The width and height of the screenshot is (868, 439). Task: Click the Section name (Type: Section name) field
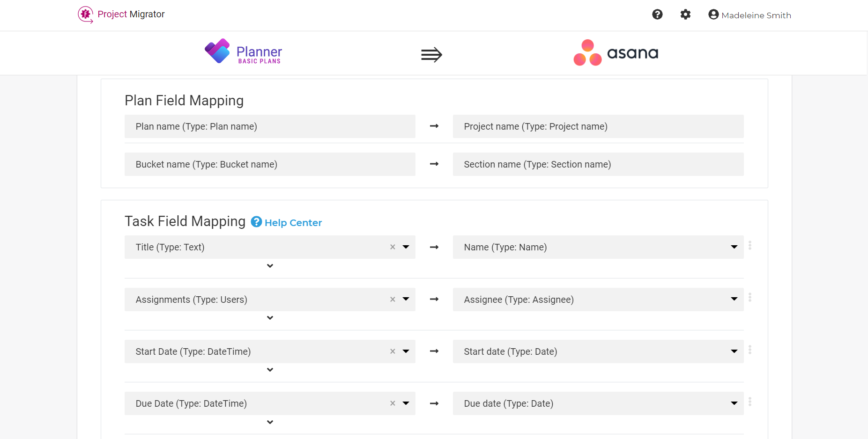[x=598, y=164]
